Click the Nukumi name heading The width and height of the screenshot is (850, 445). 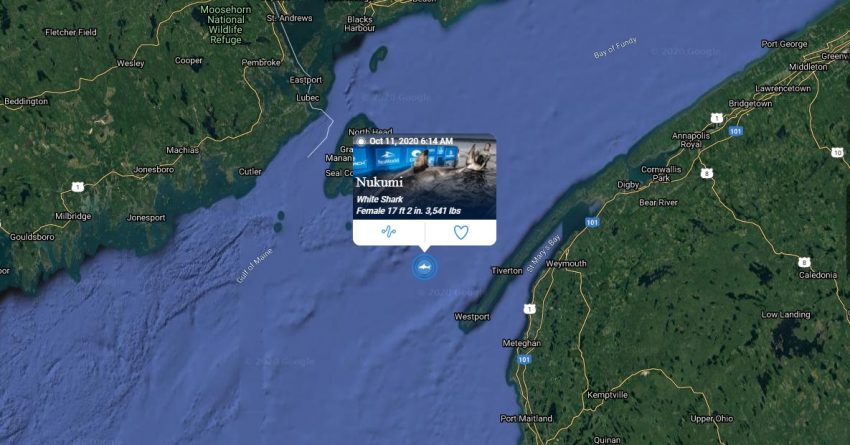(379, 182)
